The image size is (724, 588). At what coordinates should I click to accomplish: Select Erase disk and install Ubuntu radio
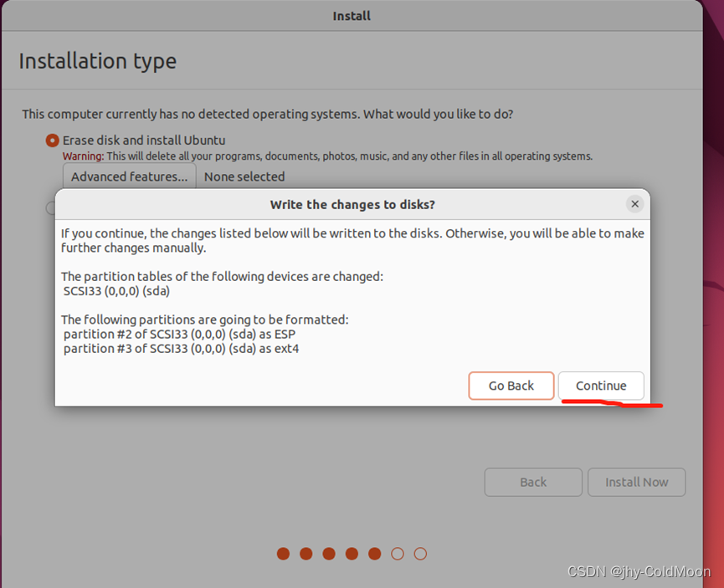click(x=52, y=141)
